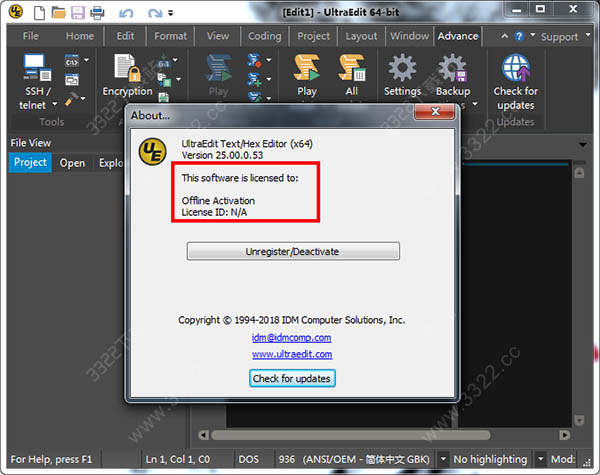
Task: Click the Encryption icon in the ribbon
Action: click(127, 68)
